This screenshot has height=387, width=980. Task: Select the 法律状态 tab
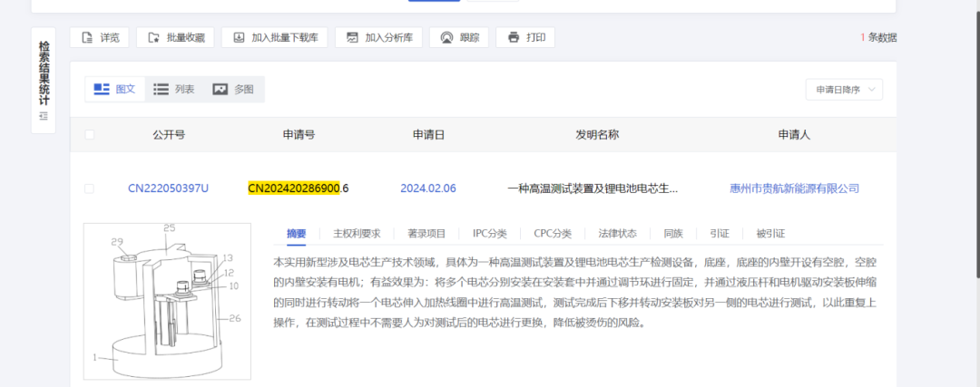(x=618, y=234)
